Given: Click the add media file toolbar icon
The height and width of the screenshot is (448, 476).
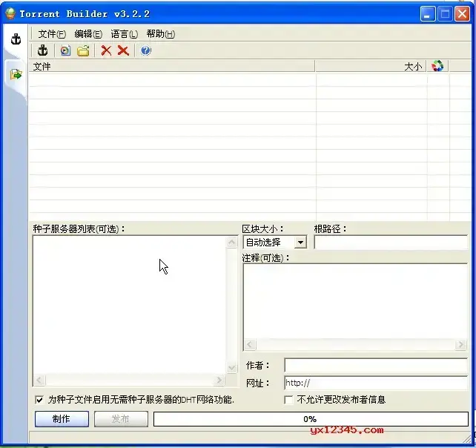Looking at the screenshot, I should pos(65,50).
